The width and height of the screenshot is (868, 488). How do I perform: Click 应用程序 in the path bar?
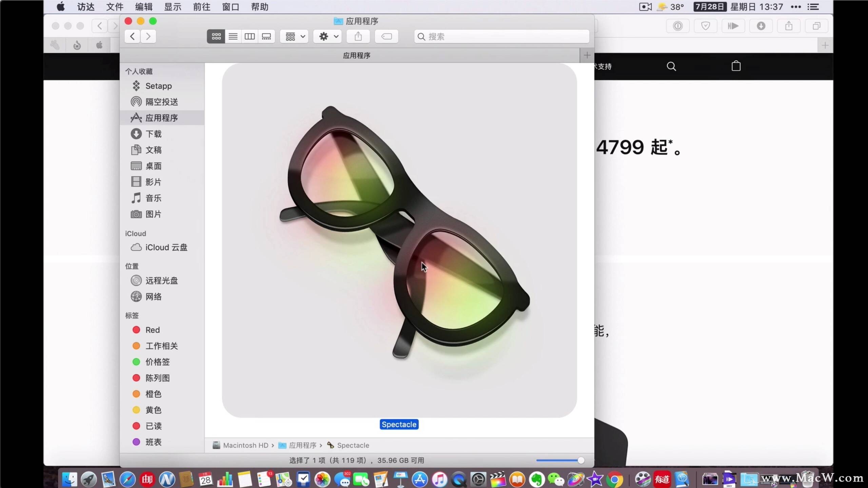pos(297,445)
